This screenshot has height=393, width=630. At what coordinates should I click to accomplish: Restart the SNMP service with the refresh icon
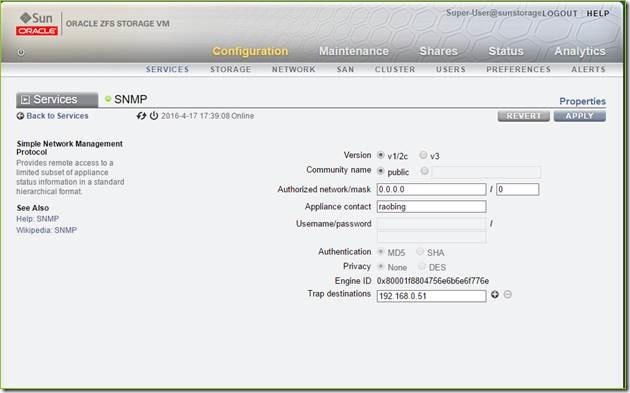(141, 116)
